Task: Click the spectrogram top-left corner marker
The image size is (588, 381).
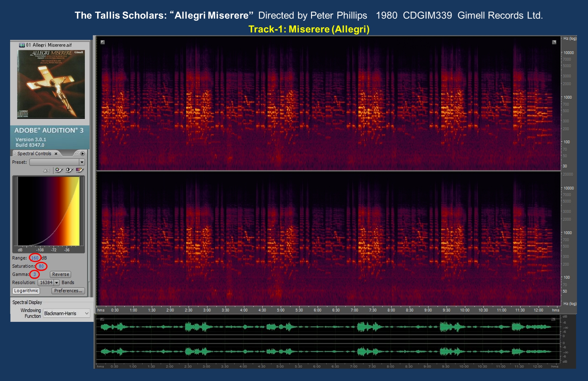Action: tap(103, 42)
